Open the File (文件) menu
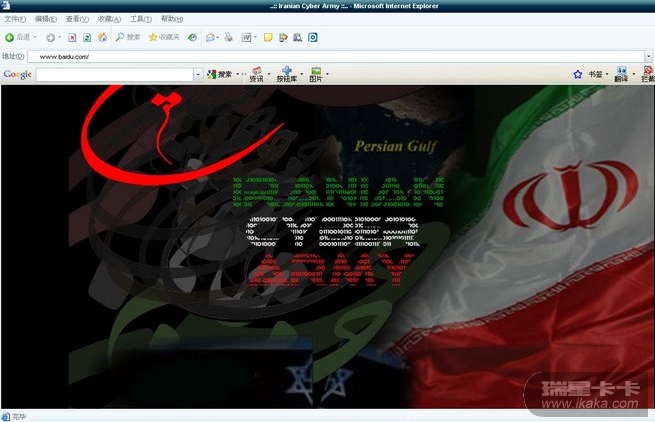 pos(15,19)
